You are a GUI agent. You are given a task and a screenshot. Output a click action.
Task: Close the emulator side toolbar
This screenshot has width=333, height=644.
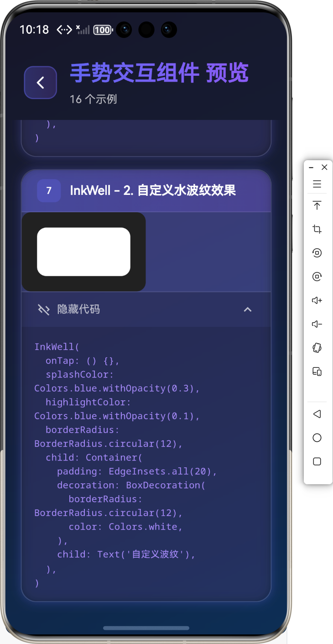(324, 168)
